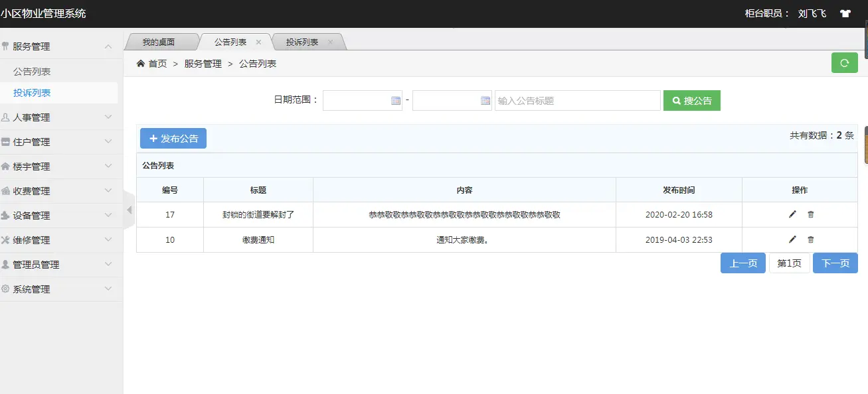Click title cell 缴费通知
The width and height of the screenshot is (868, 394).
pyautogui.click(x=258, y=240)
